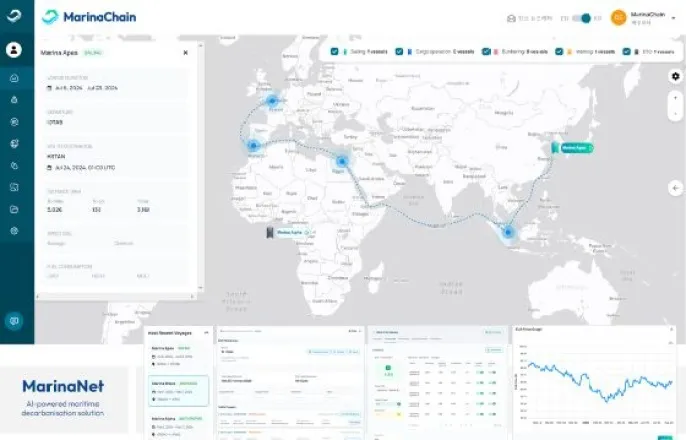This screenshot has width=686, height=440.
Task: Click the route waypoint marker near Morocco
Action: pyautogui.click(x=253, y=146)
